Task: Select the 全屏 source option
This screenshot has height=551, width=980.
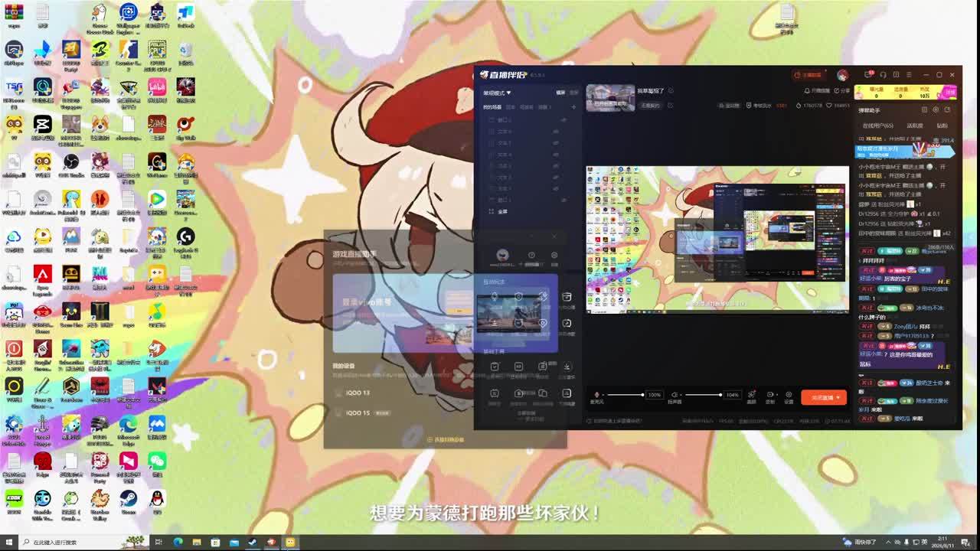Action: (502, 211)
